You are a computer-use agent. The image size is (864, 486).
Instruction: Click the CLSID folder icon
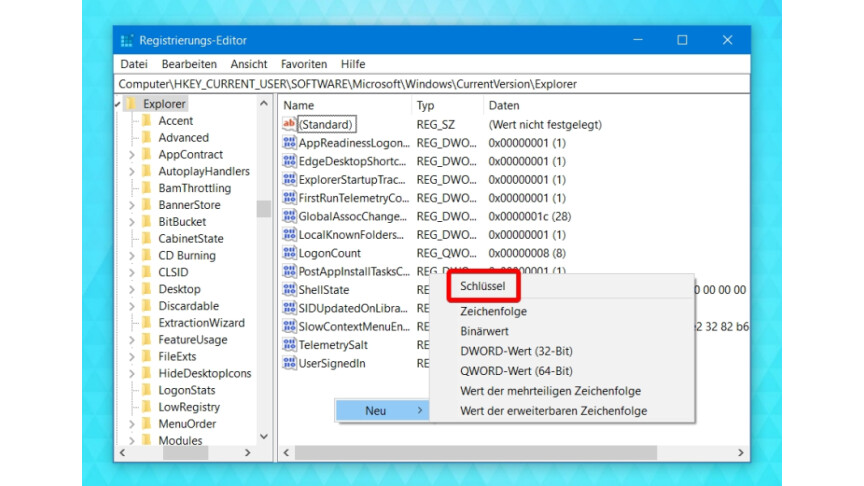pyautogui.click(x=147, y=272)
